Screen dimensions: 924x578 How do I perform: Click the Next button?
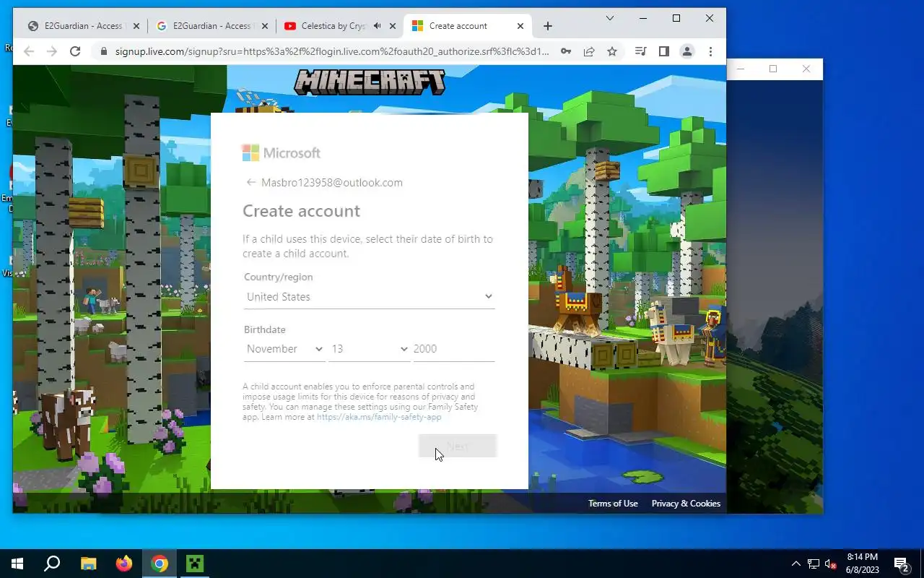(458, 447)
